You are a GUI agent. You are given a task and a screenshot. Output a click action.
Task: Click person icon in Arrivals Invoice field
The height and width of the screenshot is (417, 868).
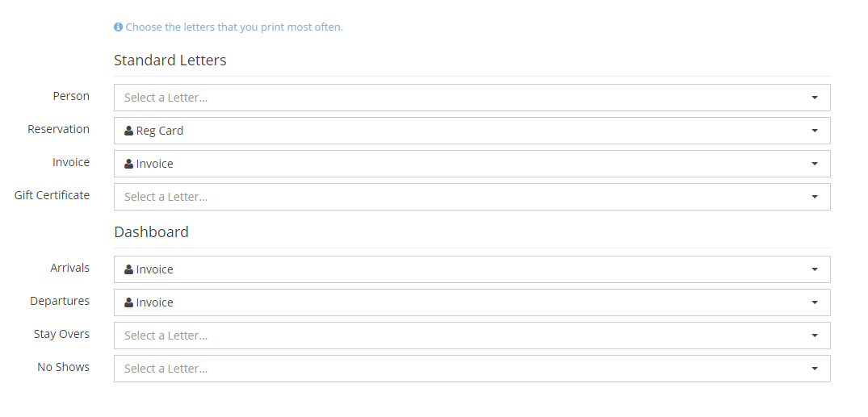(128, 269)
